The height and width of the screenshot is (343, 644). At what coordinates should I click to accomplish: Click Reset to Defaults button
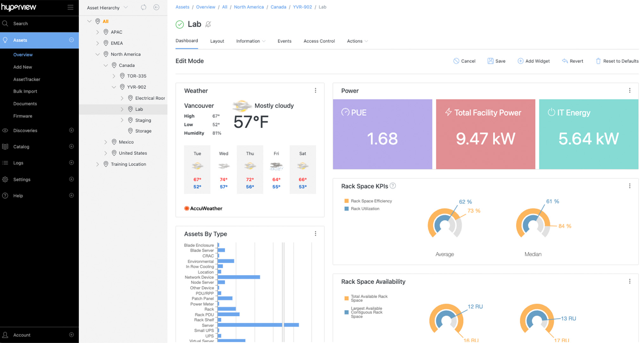617,61
